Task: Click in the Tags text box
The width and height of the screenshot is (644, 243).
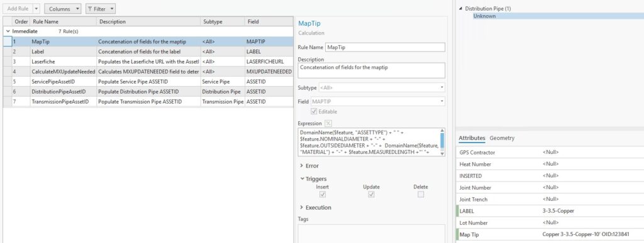Action: click(x=371, y=233)
